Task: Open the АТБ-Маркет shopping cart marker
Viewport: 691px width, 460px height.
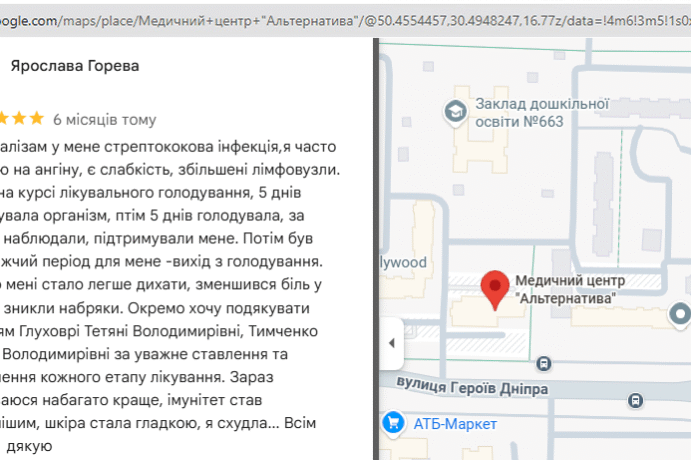Action: (394, 424)
